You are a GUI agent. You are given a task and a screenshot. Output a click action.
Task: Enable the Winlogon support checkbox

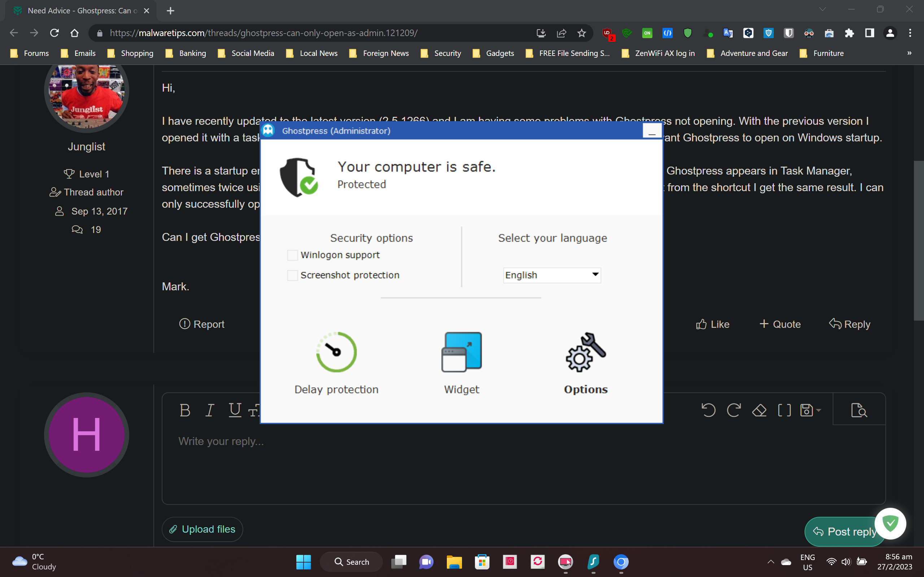coord(292,255)
